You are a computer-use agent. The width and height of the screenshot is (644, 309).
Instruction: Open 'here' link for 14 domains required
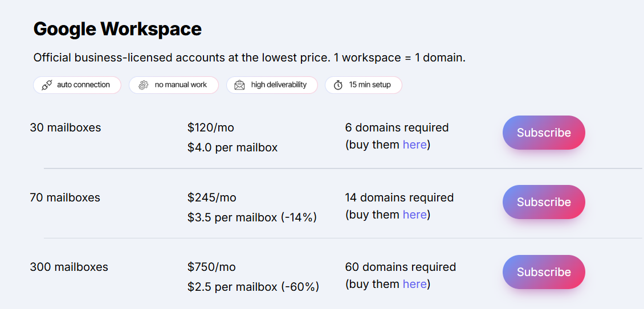coord(414,214)
